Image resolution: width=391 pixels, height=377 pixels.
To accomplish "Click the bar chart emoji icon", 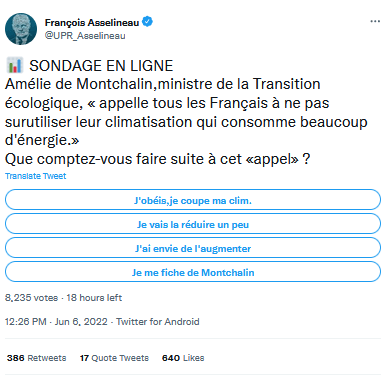I will point(15,65).
